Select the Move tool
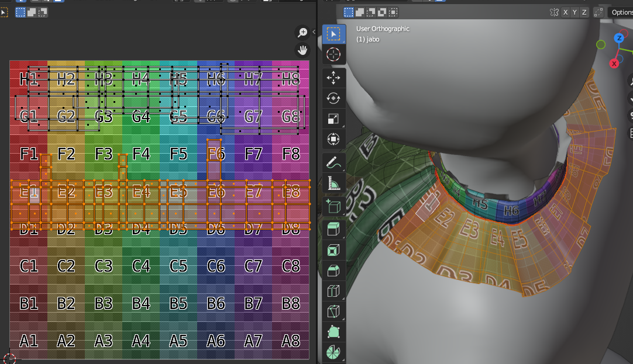Screen dimensions: 633x364 333,78
